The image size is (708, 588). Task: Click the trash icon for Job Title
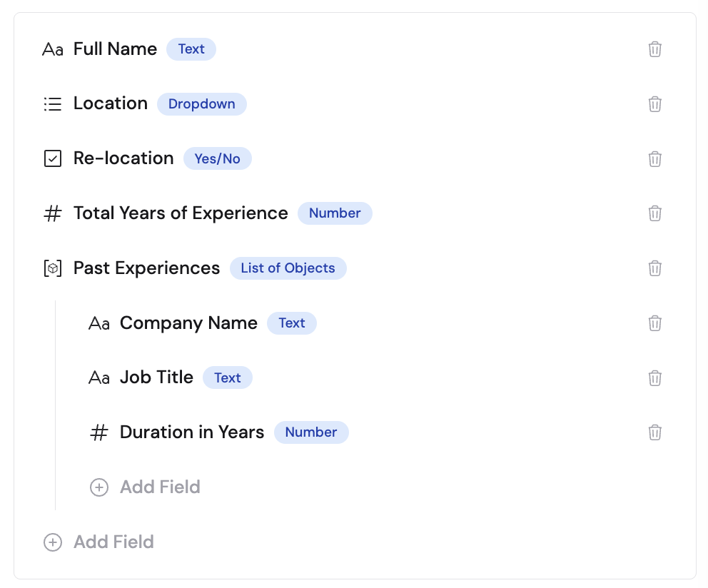(654, 377)
